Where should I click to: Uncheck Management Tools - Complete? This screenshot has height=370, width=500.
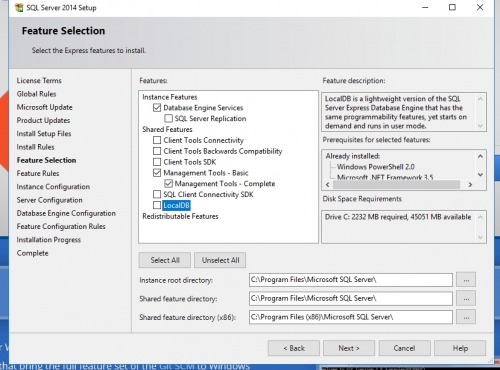click(169, 183)
